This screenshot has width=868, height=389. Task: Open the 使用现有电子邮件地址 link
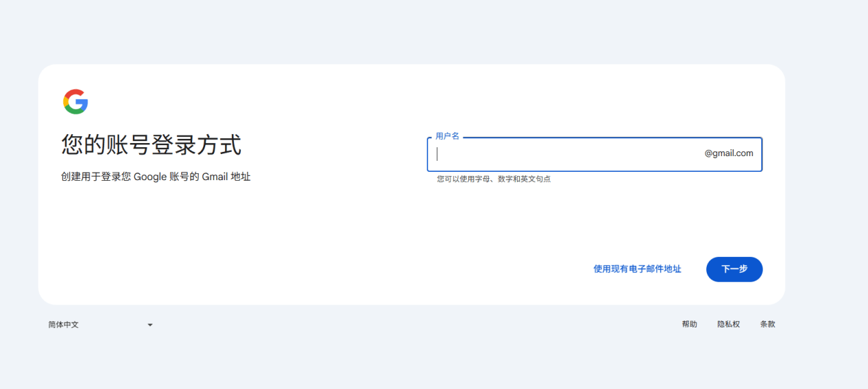click(x=637, y=269)
